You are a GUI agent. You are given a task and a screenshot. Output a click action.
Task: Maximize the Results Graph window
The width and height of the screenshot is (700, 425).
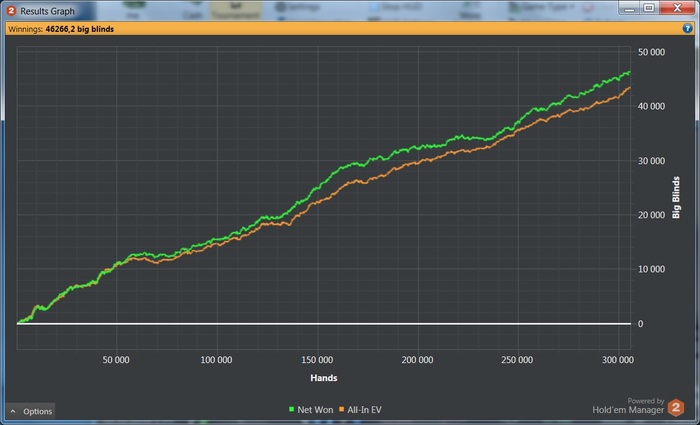coord(649,8)
